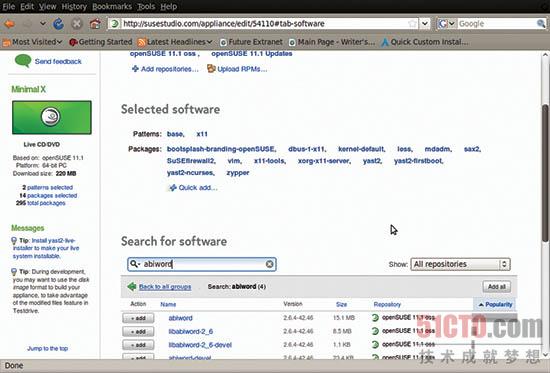This screenshot has width=550, height=373.
Task: Open the Edit menu
Action: tap(27, 6)
